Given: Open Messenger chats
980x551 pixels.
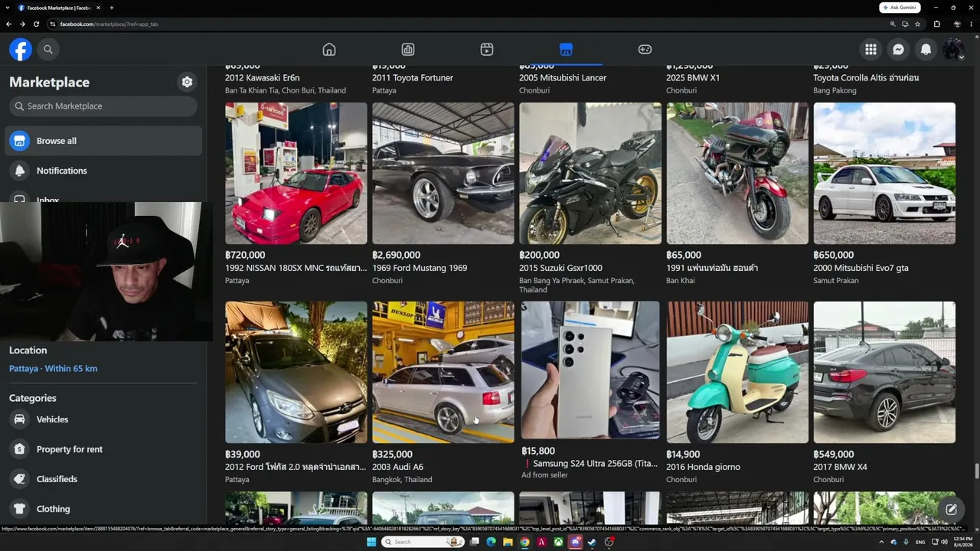Looking at the screenshot, I should pyautogui.click(x=898, y=49).
